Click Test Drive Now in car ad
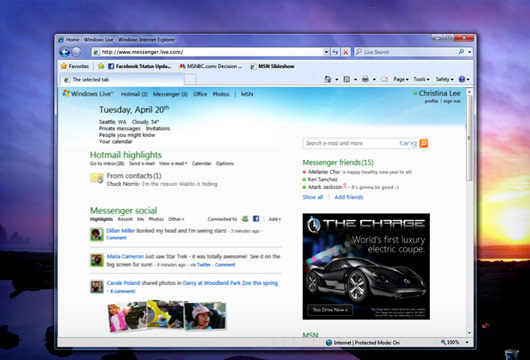 330,310
